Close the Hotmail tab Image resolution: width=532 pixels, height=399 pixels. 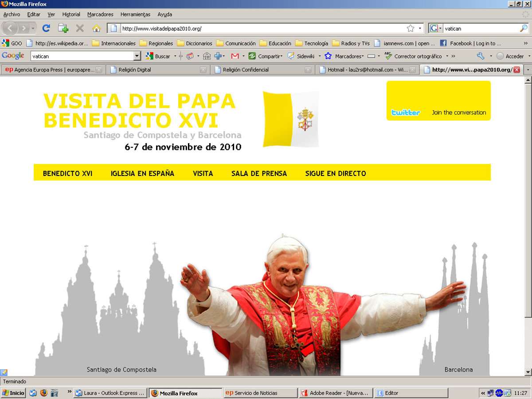(x=412, y=70)
